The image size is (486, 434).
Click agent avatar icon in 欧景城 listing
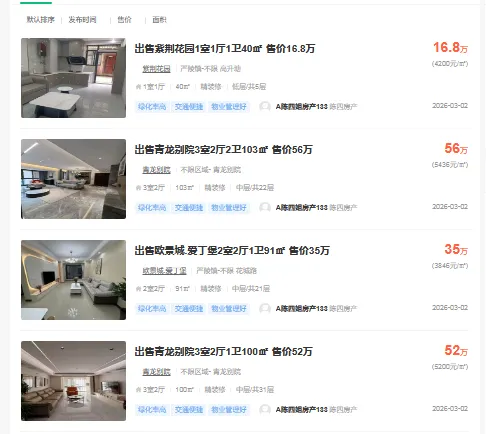click(265, 309)
